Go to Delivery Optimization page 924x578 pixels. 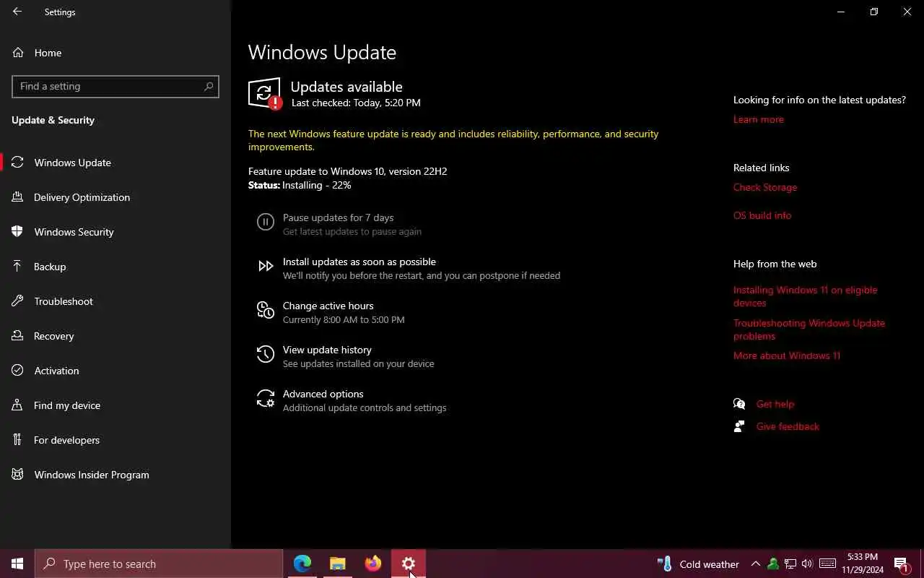click(82, 197)
